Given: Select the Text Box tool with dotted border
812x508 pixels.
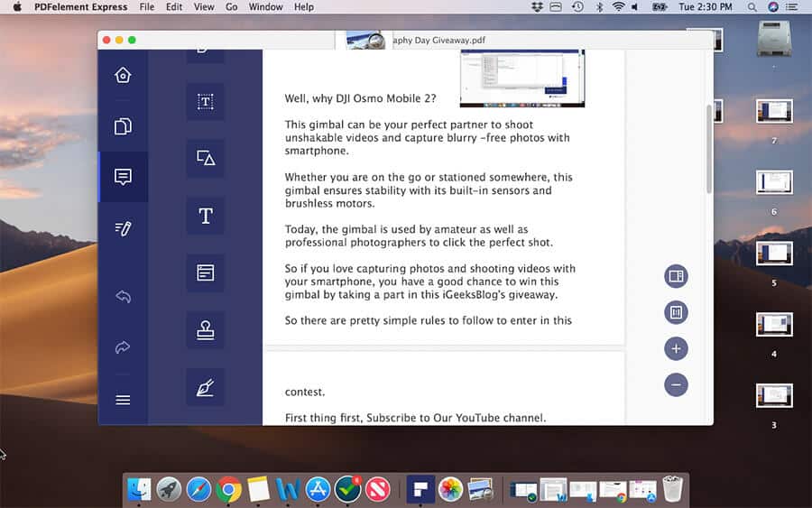Looking at the screenshot, I should click(206, 101).
